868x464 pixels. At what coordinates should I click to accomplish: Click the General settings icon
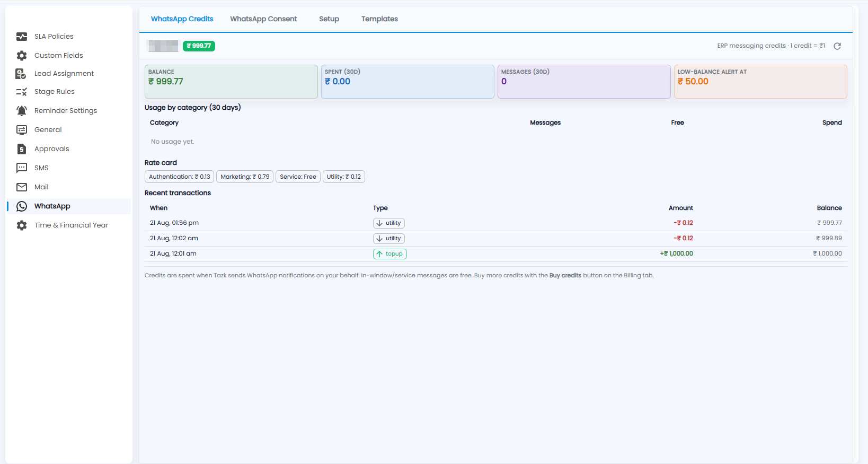pyautogui.click(x=22, y=130)
